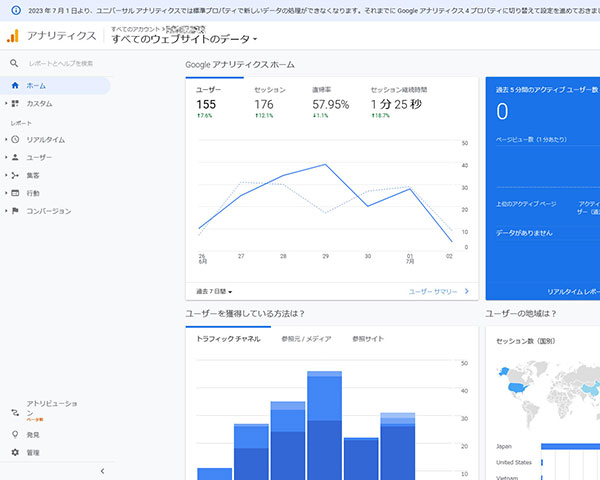Screen dimensions: 600x480
Task: Open the リアルタイム レポート link
Action: pyautogui.click(x=573, y=292)
